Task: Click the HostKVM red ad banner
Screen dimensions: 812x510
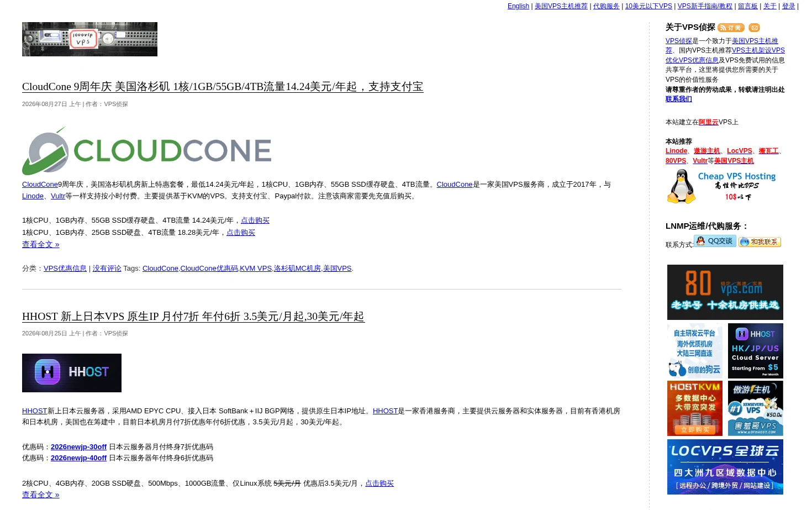Action: 695,408
